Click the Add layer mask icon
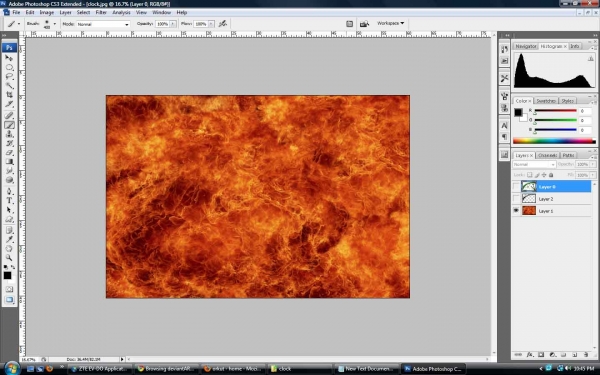Viewport: 600px width, 375px height. [x=541, y=355]
